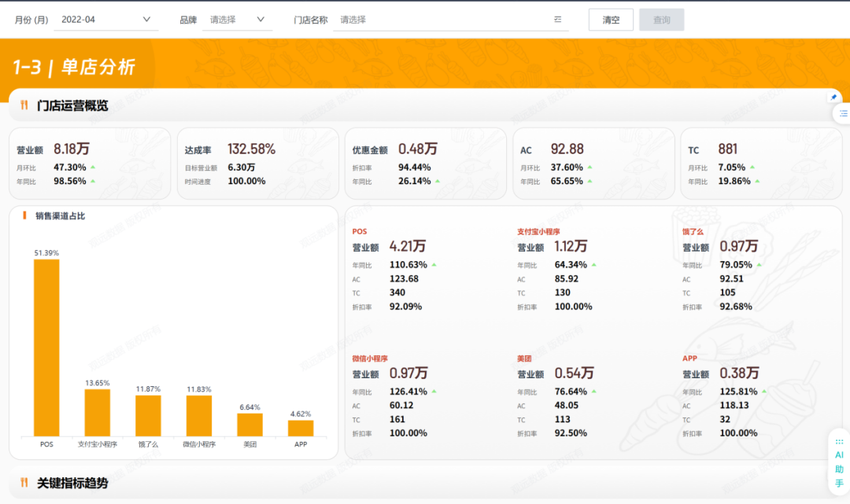This screenshot has width=850, height=504.
Task: Click the filter icon in 门店名称 field
Action: (558, 20)
